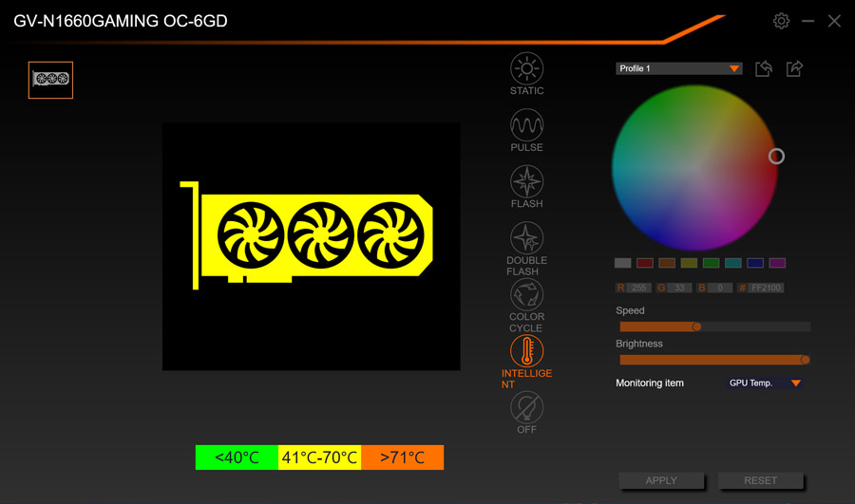Screen dimensions: 855x504
Task: Minimize the RGB Fusion window
Action: click(x=807, y=21)
